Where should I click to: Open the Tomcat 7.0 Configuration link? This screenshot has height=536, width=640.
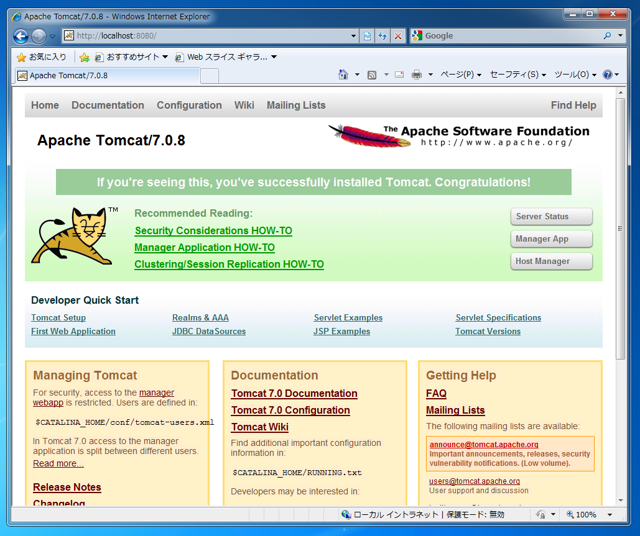291,410
